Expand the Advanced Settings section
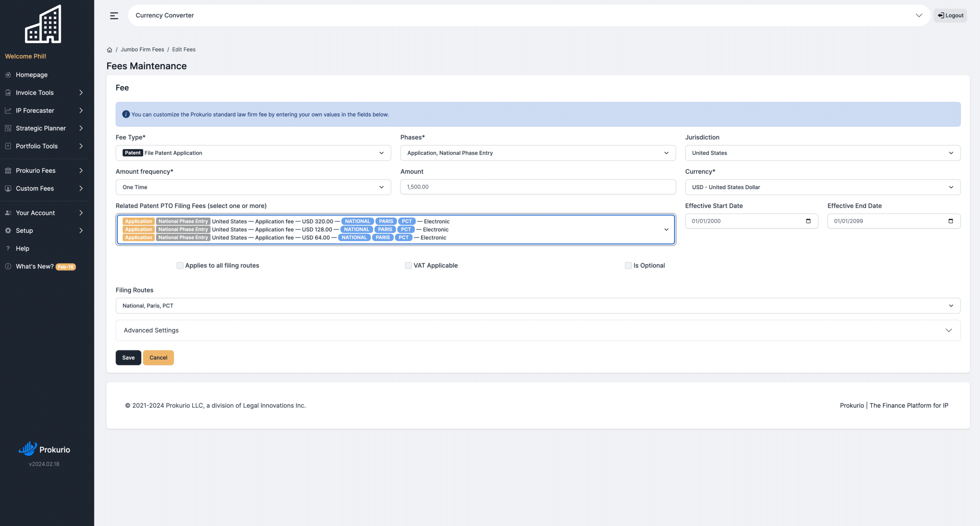The width and height of the screenshot is (980, 526). [538, 330]
